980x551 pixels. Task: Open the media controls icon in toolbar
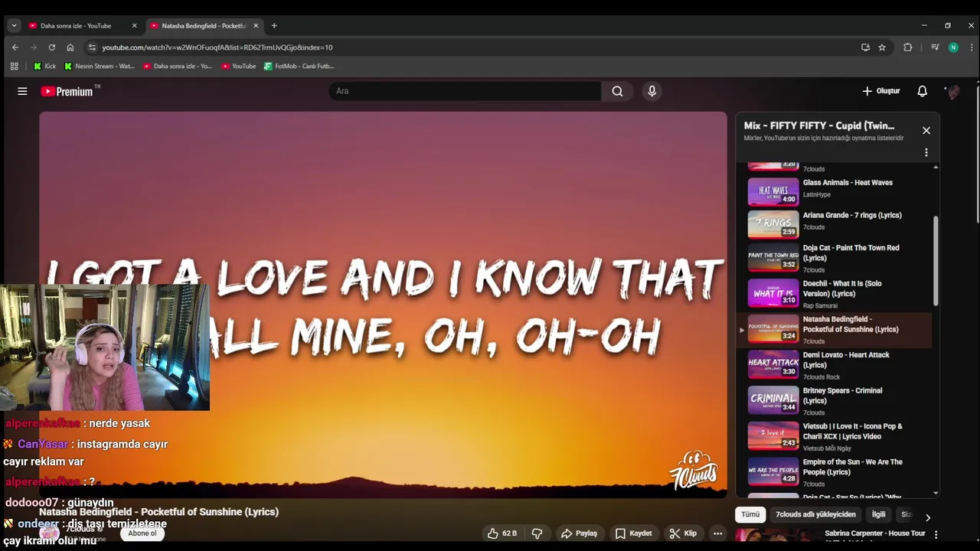934,47
